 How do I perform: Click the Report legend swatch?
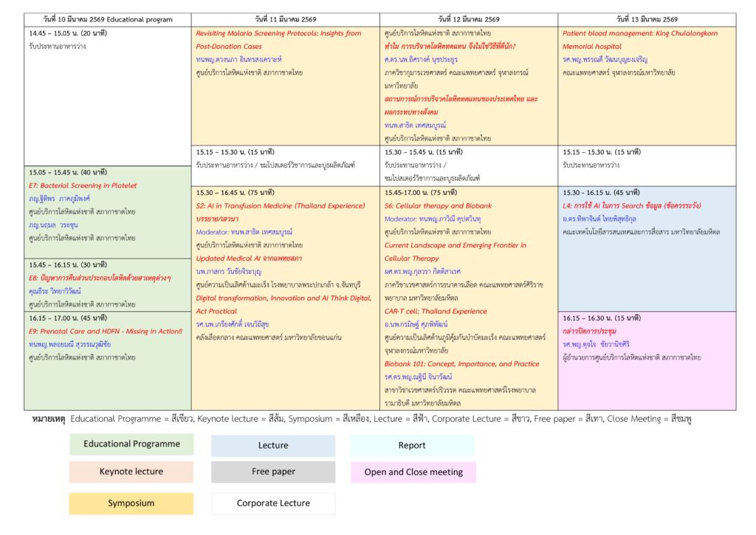click(x=412, y=446)
